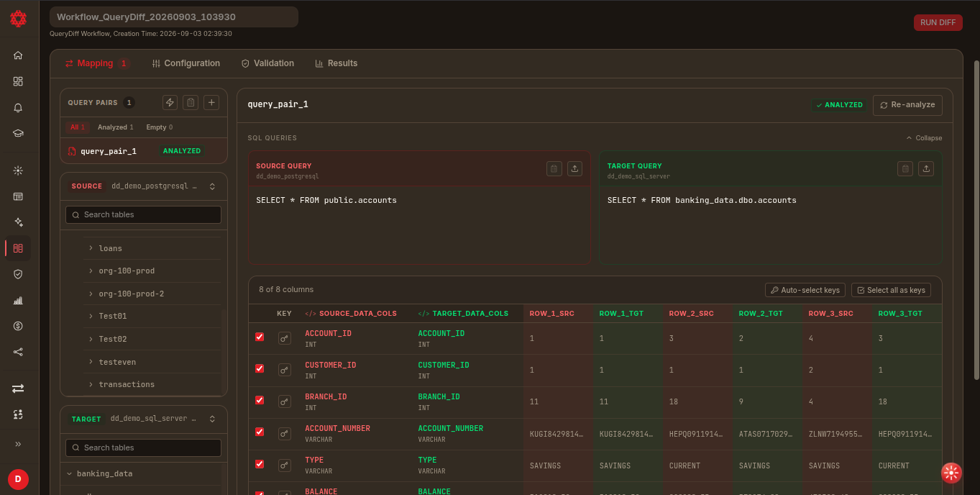Click Select all as keys button
Image resolution: width=980 pixels, height=495 pixels.
[891, 290]
